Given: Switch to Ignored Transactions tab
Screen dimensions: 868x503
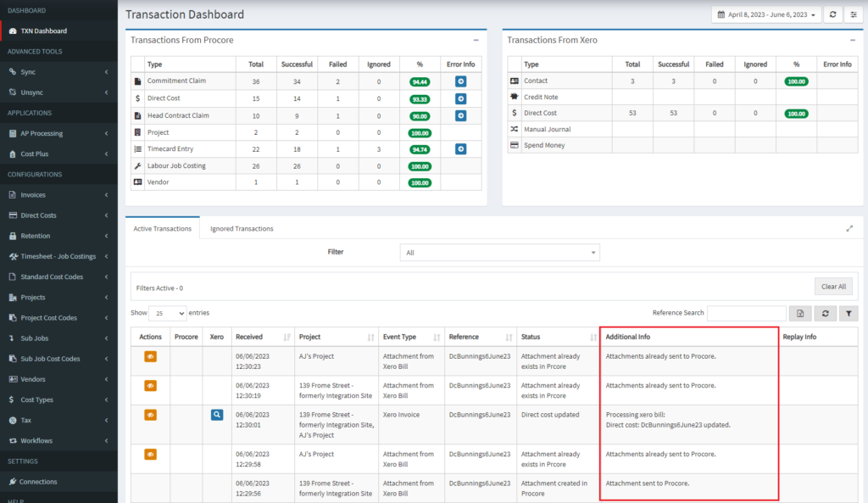Looking at the screenshot, I should point(242,228).
